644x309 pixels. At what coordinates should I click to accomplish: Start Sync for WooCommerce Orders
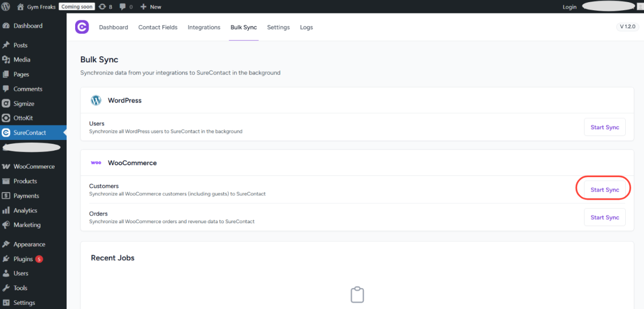tap(604, 218)
